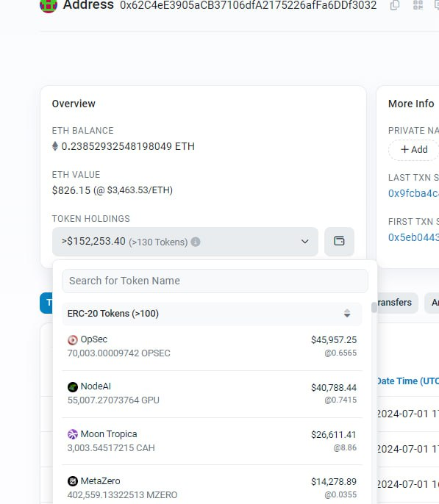Open the NodeAI token entry
This screenshot has width=439, height=504.
pyautogui.click(x=212, y=394)
